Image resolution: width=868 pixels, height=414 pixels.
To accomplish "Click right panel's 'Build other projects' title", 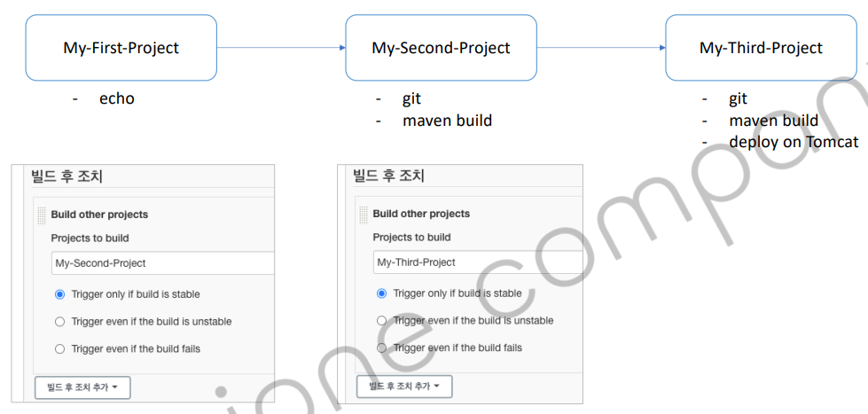I will coord(421,214).
